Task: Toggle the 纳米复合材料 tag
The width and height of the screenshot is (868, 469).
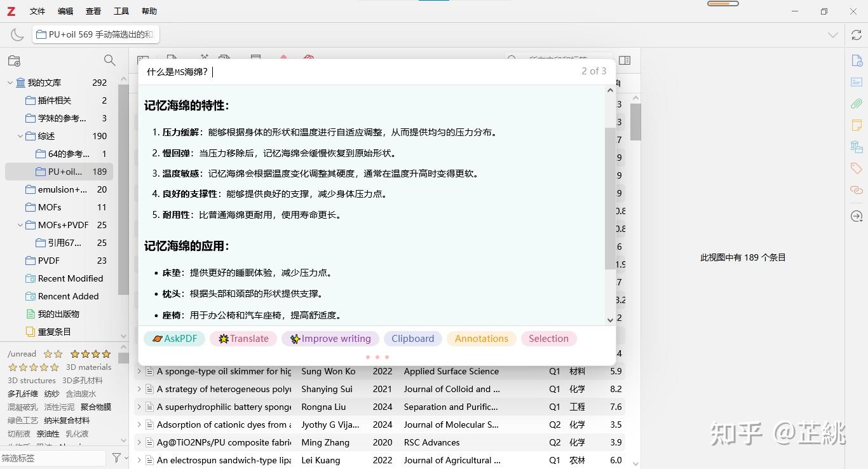Action: [x=67, y=421]
